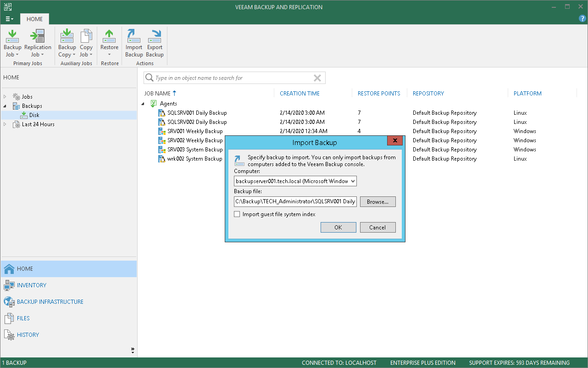Viewport: 588px width, 368px height.
Task: Collapse the Backups tree node
Action: (5, 106)
